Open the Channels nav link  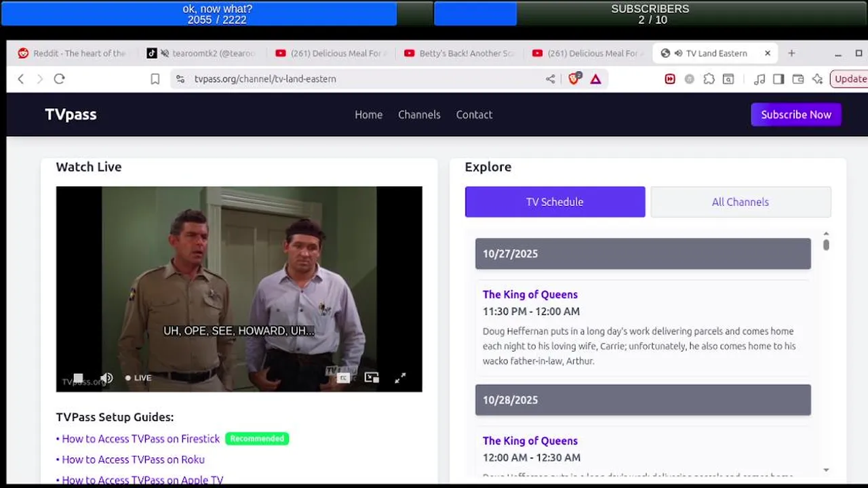click(x=419, y=115)
